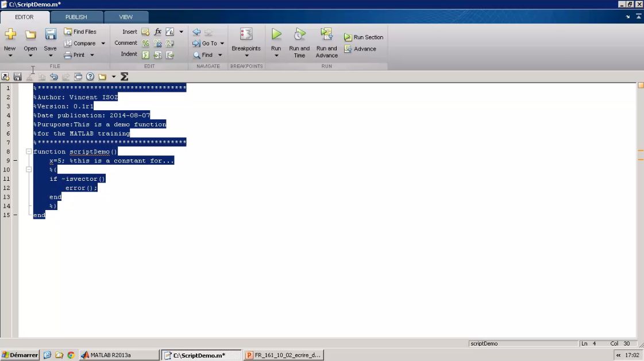
Task: Click the green Run button icon
Action: [276, 35]
